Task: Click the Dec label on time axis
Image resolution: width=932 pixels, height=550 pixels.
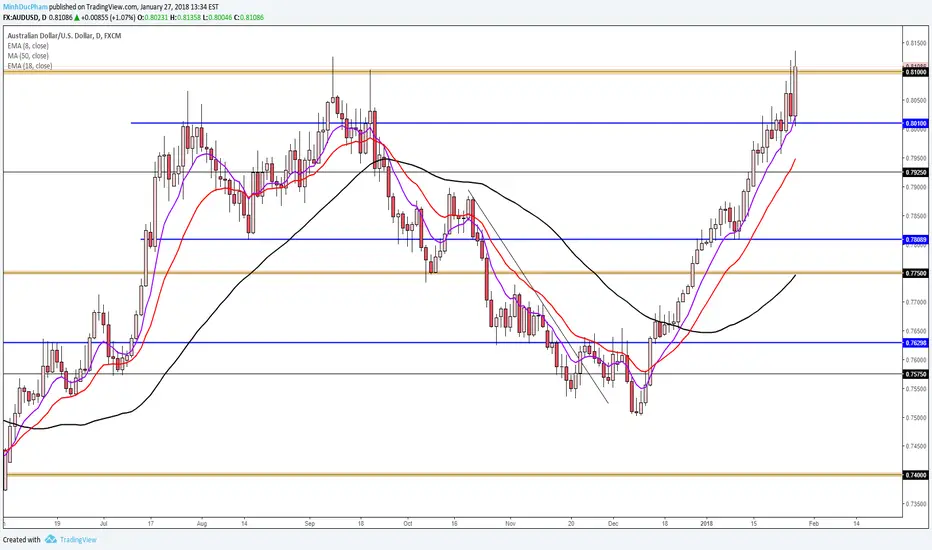Action: point(613,524)
